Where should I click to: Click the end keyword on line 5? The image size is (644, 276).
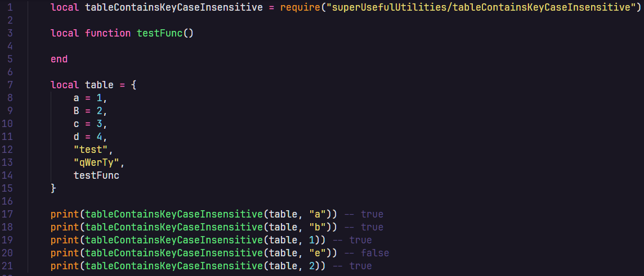coord(59,59)
